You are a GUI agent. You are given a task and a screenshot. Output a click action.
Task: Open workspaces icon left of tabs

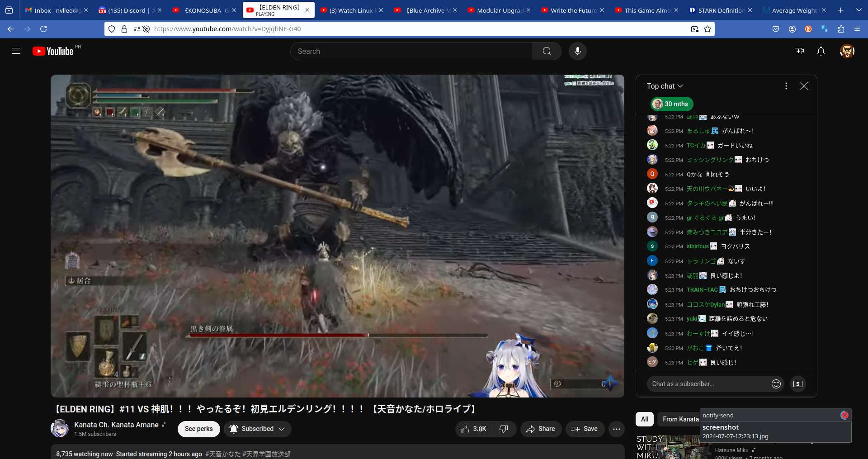[9, 10]
